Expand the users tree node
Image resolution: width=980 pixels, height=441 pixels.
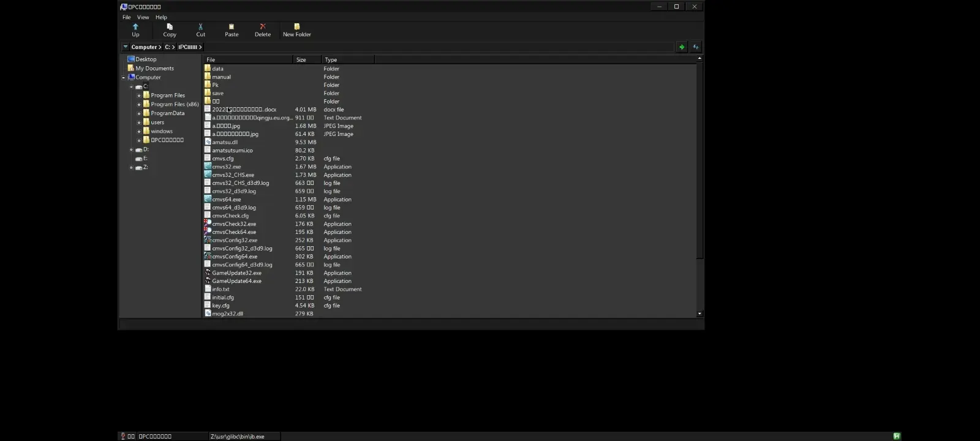139,123
